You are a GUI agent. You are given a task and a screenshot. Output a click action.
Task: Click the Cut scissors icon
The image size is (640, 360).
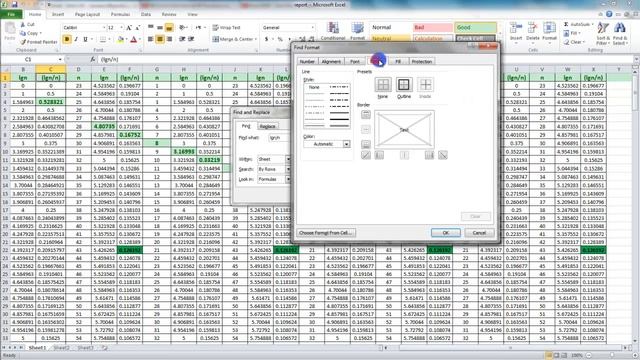(x=23, y=24)
